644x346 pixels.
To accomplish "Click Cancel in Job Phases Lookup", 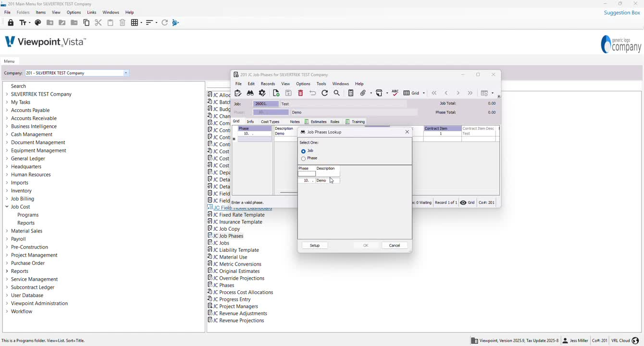I will pos(395,246).
